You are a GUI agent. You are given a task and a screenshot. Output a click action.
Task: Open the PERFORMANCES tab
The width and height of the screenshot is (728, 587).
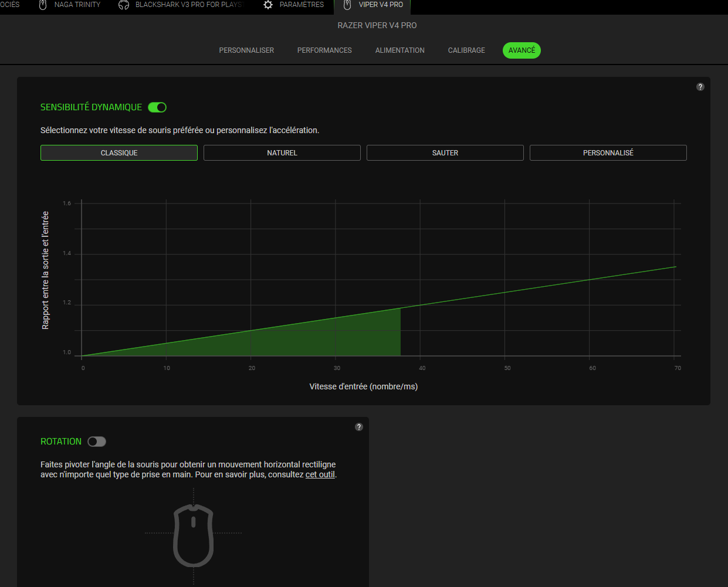point(324,50)
